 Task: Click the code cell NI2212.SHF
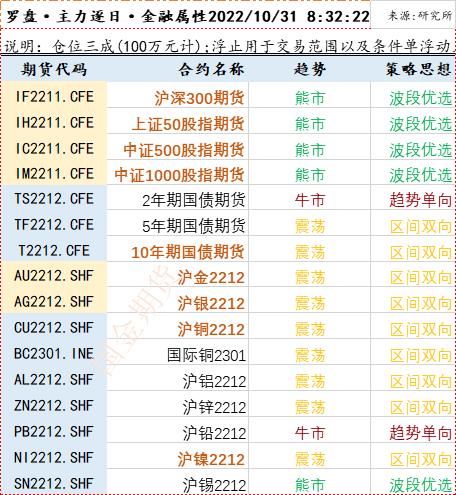(x=54, y=458)
